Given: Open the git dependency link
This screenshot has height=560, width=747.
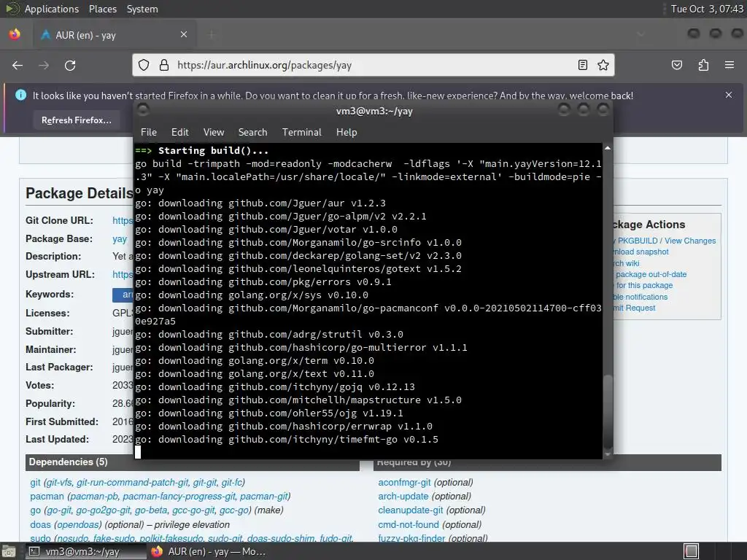Looking at the screenshot, I should click(35, 483).
